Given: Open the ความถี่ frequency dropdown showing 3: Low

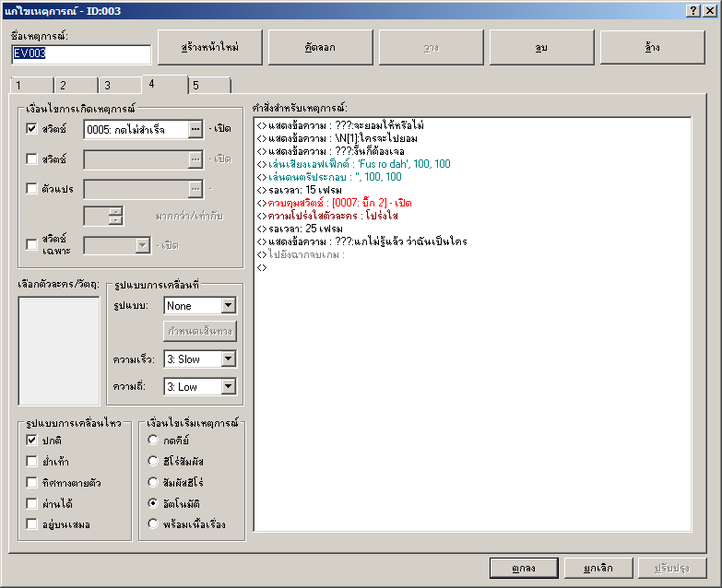Looking at the screenshot, I should (x=229, y=386).
